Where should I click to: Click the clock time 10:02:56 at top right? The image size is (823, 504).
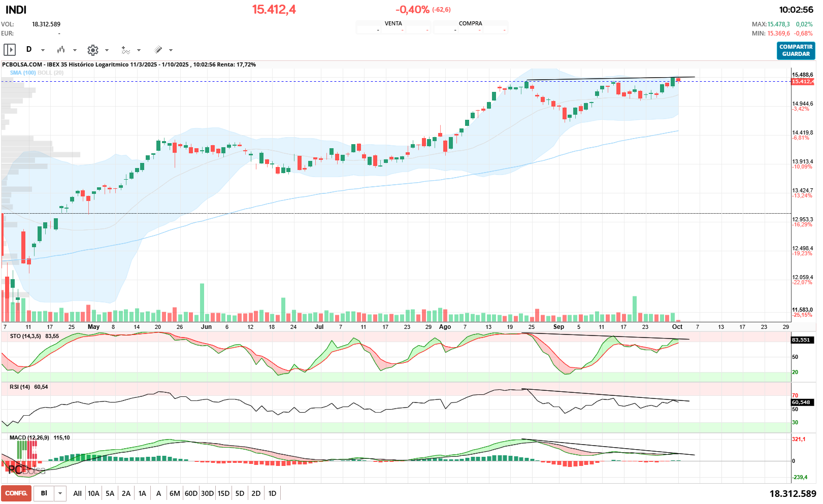tap(796, 10)
